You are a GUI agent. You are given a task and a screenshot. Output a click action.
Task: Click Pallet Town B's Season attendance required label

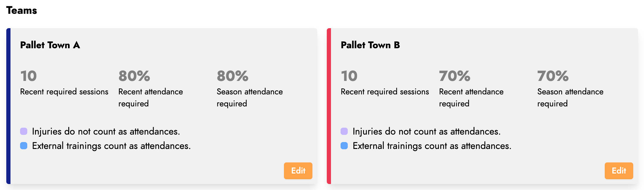coord(570,97)
